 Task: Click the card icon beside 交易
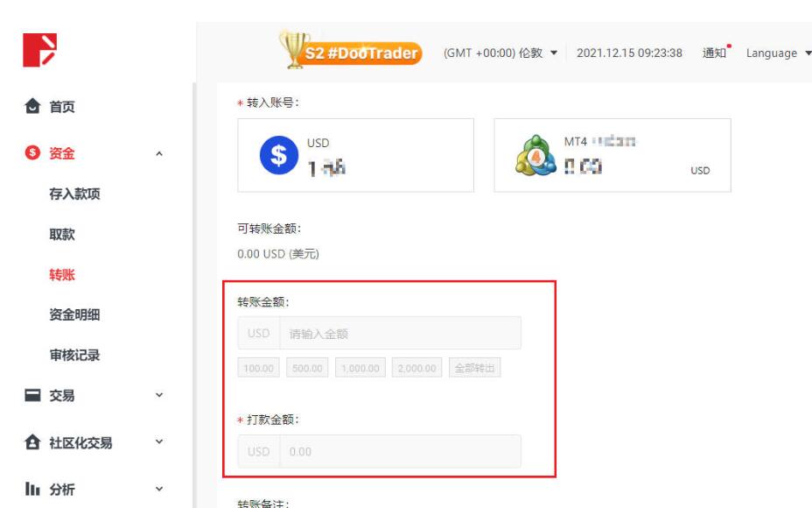point(32,395)
